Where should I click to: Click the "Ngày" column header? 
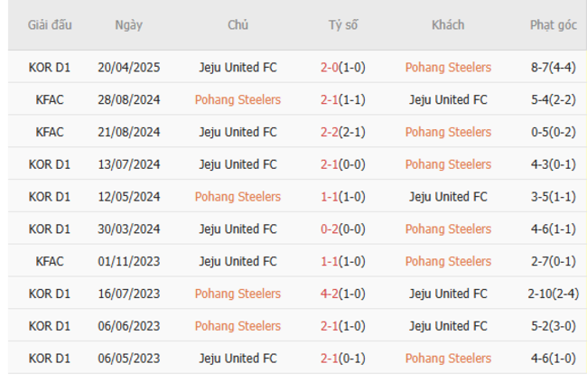click(128, 25)
